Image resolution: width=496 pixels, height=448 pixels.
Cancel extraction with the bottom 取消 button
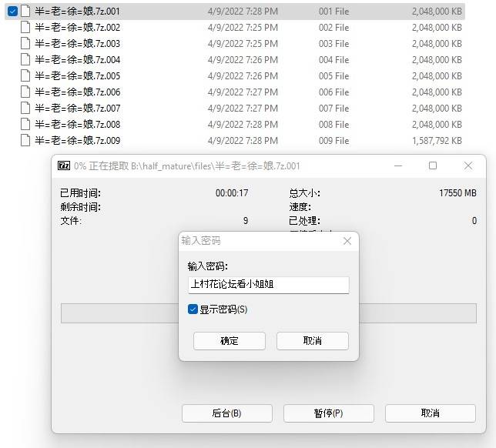tap(430, 413)
